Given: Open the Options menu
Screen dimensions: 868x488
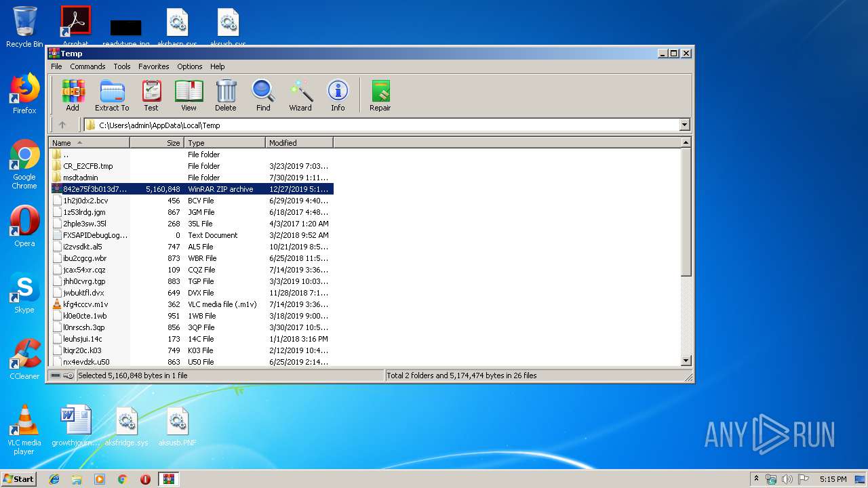Looking at the screenshot, I should pyautogui.click(x=190, y=66).
